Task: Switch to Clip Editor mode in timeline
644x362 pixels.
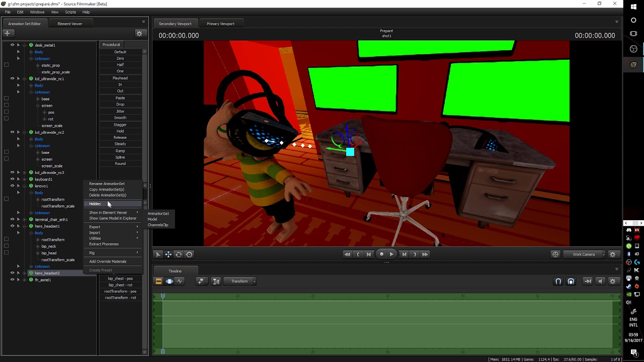Action: pos(158,281)
